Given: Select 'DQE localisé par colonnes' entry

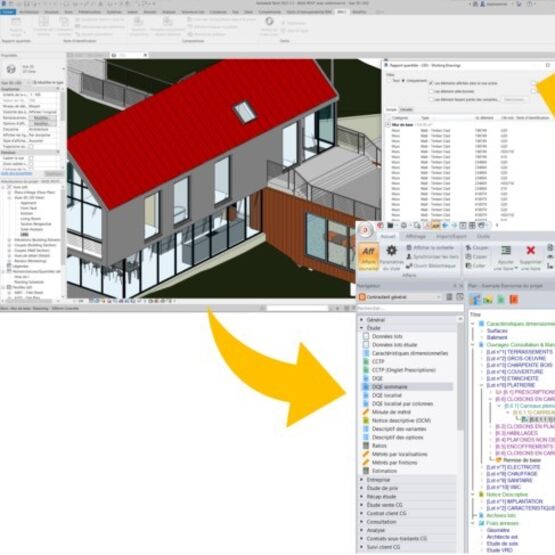Looking at the screenshot, I should coord(403,404).
